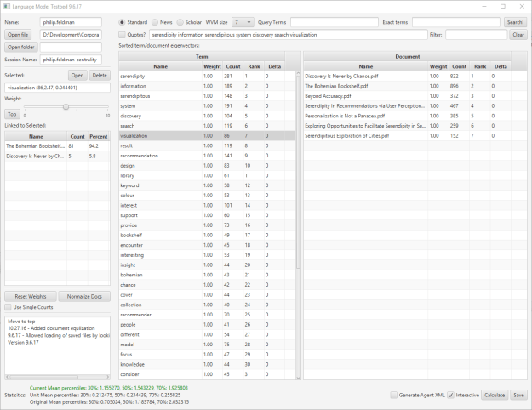
Task: Click the Language Model Testbed app icon
Action: point(6,5)
